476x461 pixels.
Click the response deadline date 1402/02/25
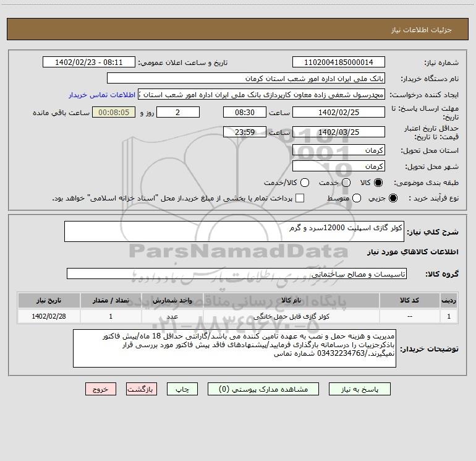[339, 112]
